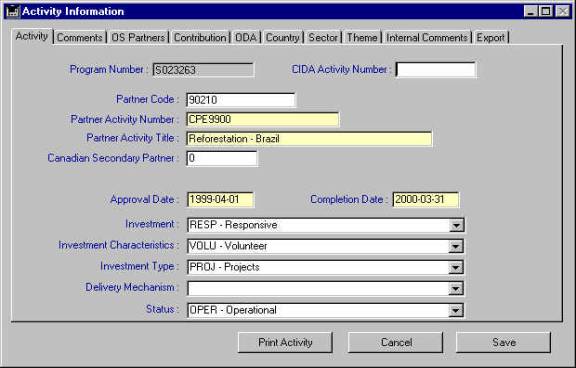Click the VOLU - Volunteer value
The width and height of the screenshot is (576, 368).
(x=228, y=246)
